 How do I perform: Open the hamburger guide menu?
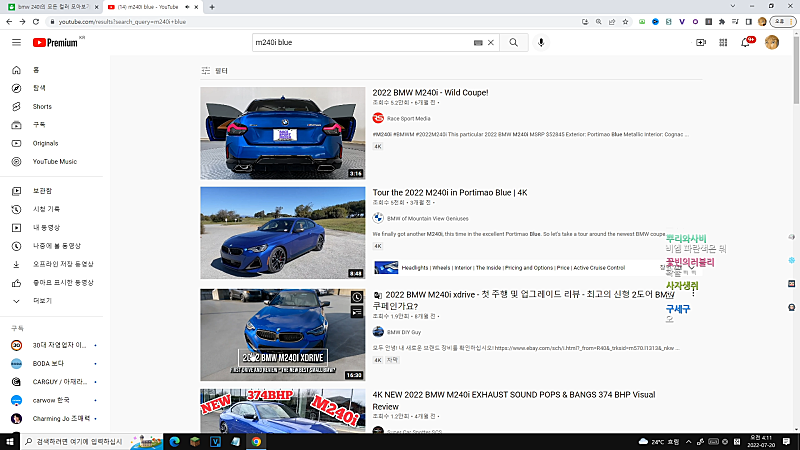(x=16, y=42)
